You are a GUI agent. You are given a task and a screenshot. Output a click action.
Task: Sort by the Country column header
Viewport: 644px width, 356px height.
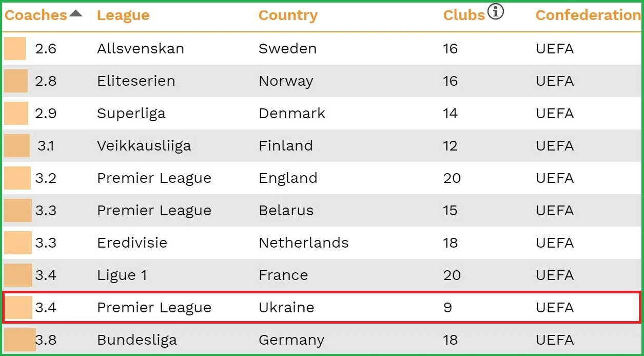(x=288, y=15)
